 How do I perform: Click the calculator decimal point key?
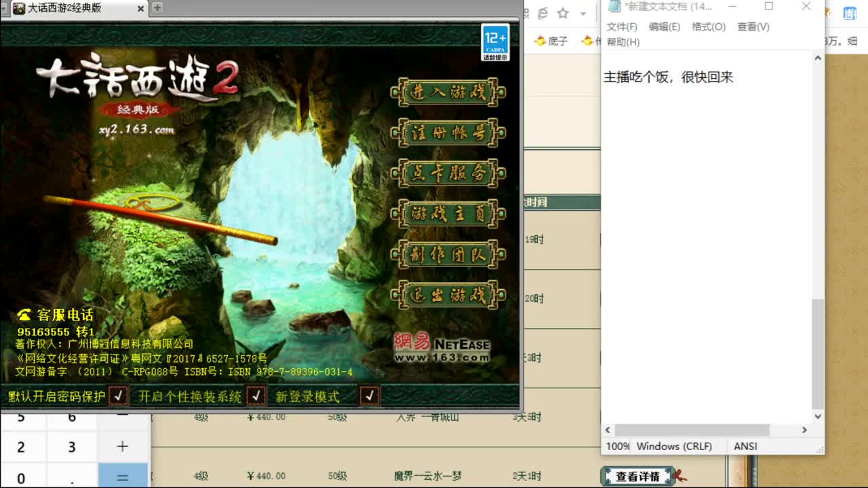coord(72,476)
